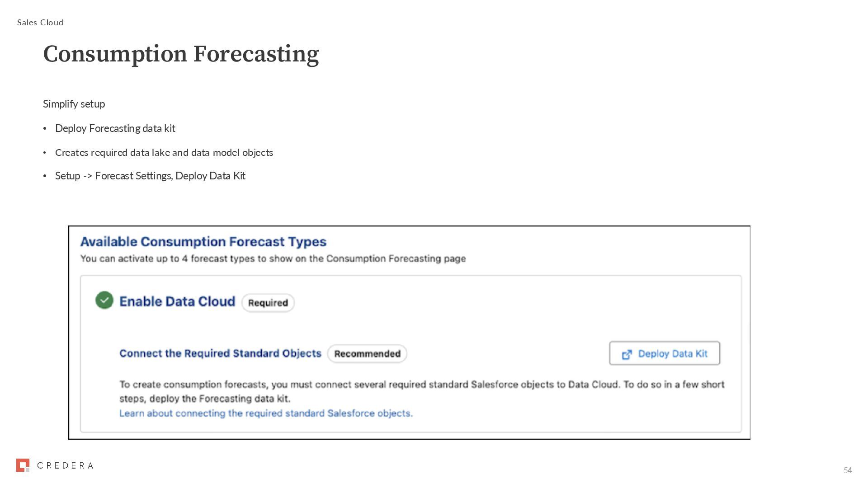Click the Required badge

268,303
